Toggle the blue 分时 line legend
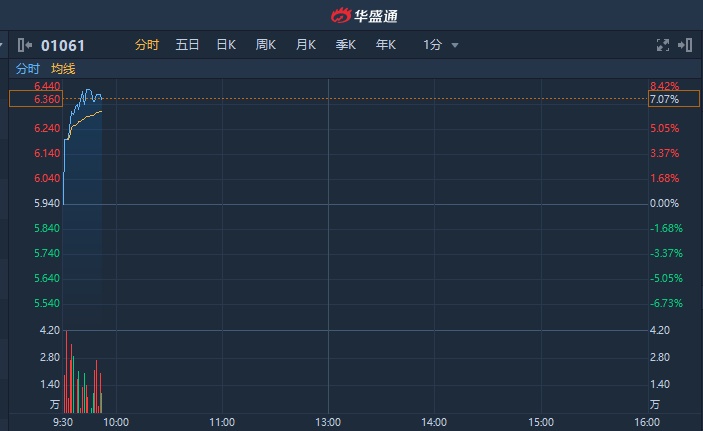Viewport: 703px width, 431px height. click(27, 69)
